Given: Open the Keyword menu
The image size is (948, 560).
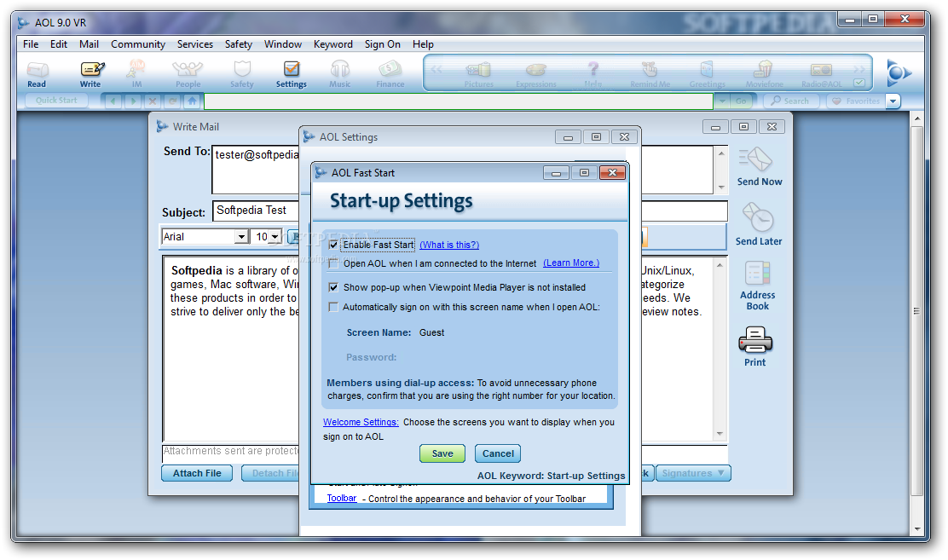Looking at the screenshot, I should pos(333,44).
